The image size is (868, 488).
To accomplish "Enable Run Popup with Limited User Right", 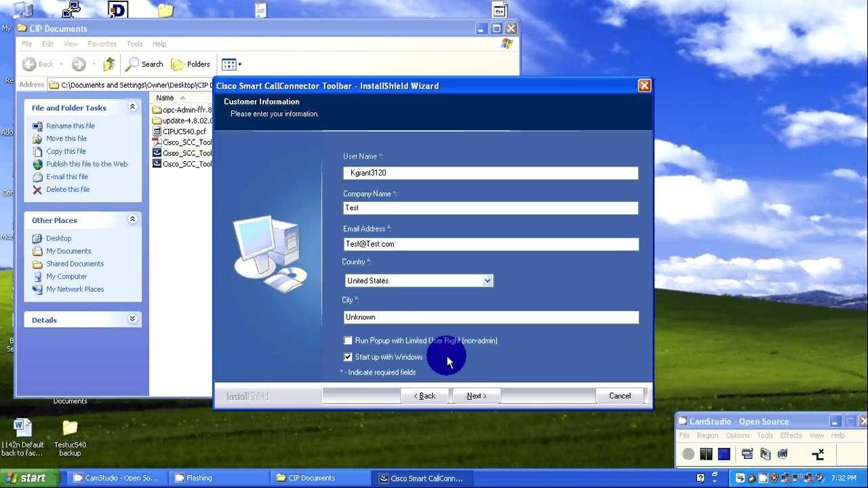I will [x=348, y=341].
